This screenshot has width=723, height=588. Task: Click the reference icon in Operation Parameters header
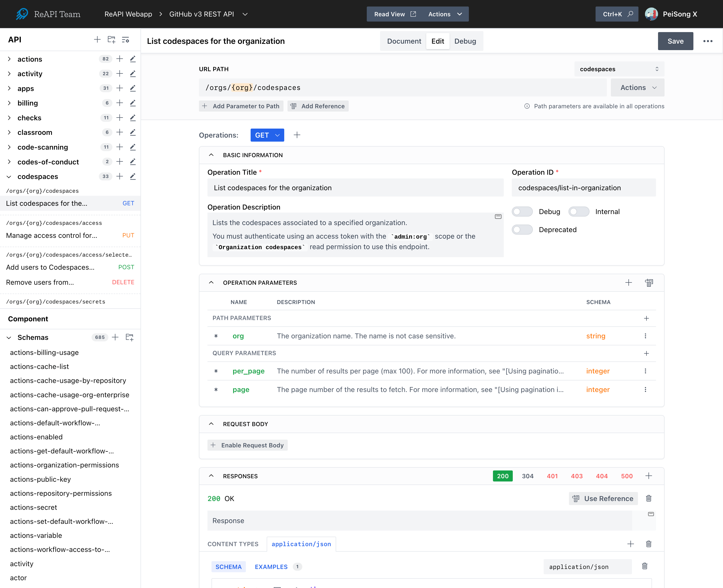click(649, 282)
